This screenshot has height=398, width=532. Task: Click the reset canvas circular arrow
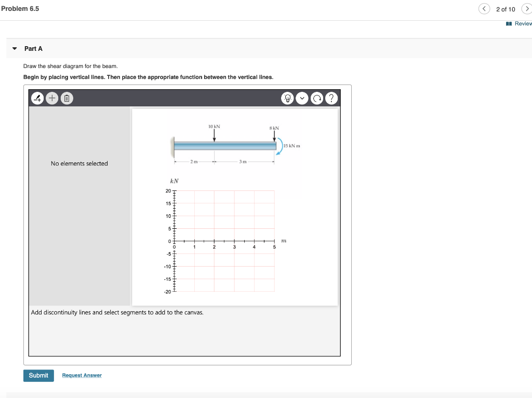tap(317, 98)
